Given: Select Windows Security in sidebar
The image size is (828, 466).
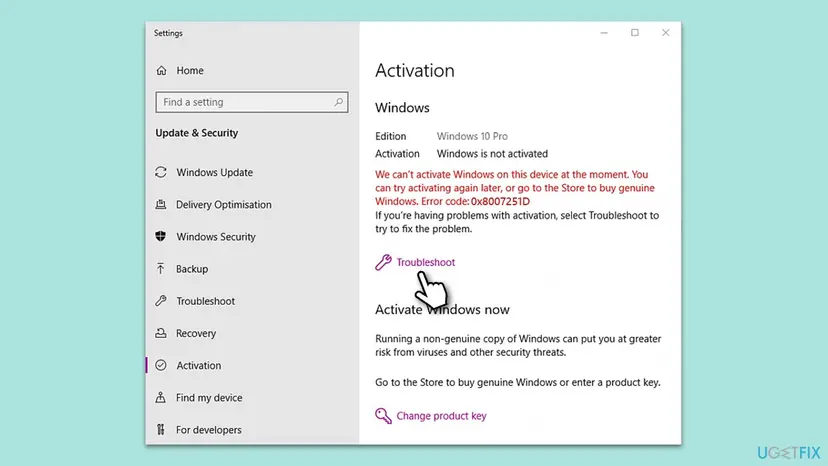Looking at the screenshot, I should point(216,237).
